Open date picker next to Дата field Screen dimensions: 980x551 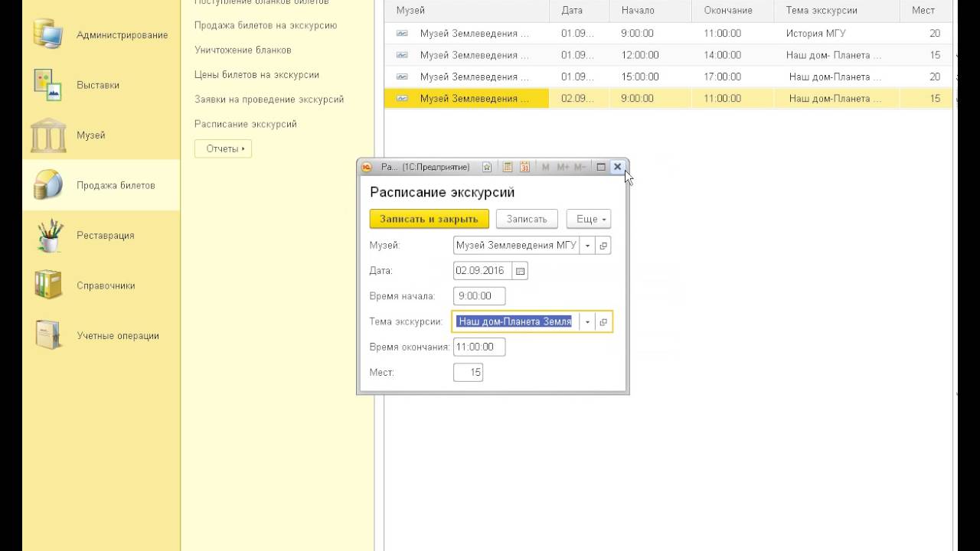[521, 271]
